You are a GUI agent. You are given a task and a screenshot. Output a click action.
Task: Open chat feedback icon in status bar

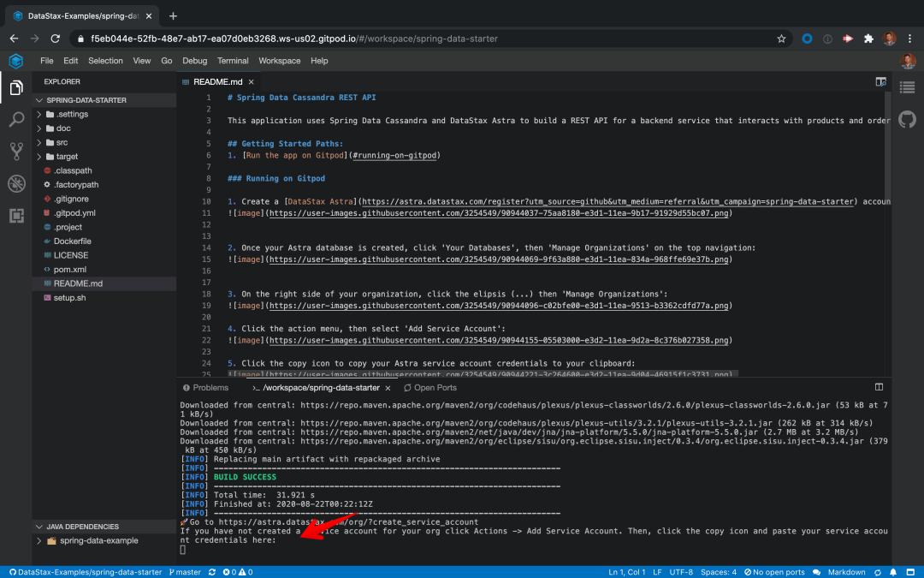816,572
